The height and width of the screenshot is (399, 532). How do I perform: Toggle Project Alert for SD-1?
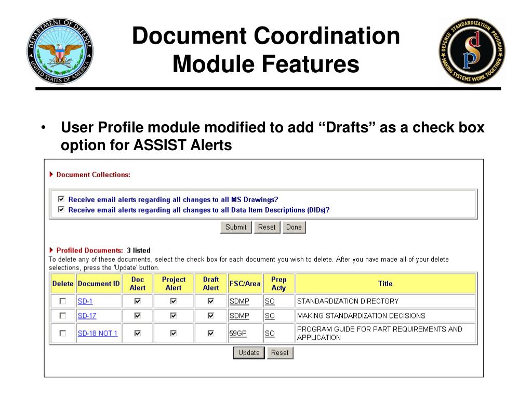pos(174,301)
